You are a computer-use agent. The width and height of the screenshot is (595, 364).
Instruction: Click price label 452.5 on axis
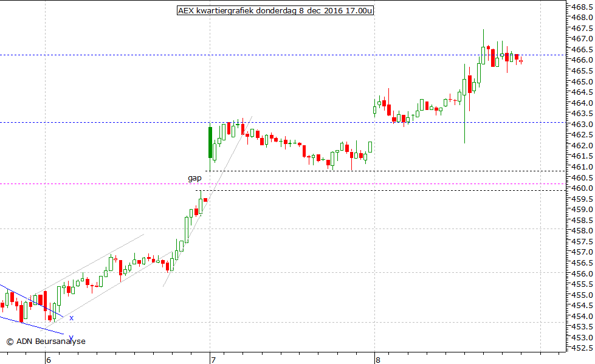582,348
